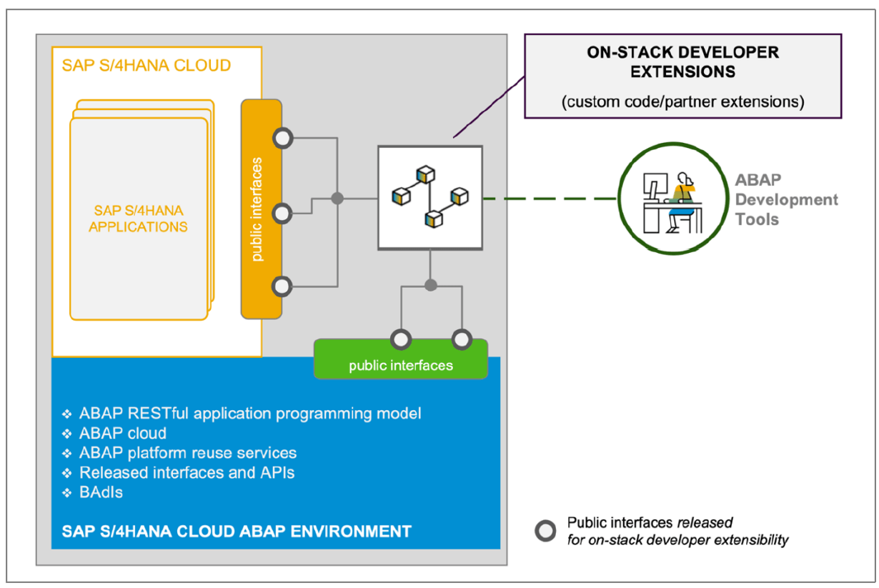This screenshot has width=879, height=588.
Task: Click the ABAP Development Tools label
Action: pyautogui.click(x=786, y=199)
